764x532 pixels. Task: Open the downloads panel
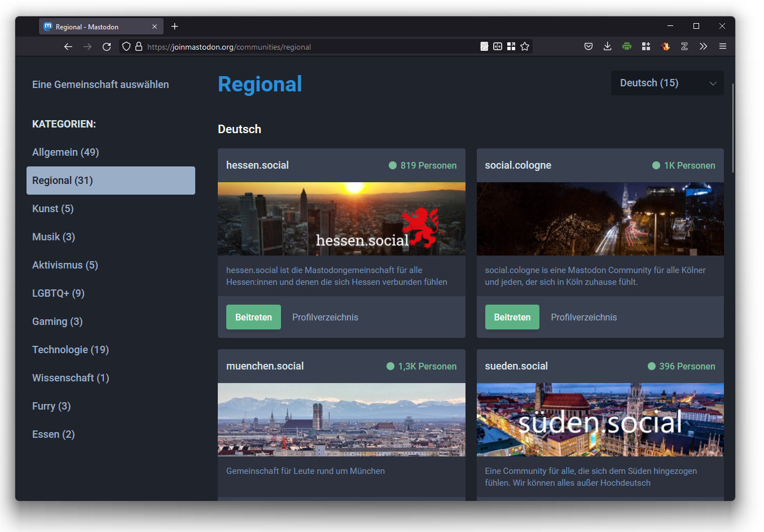click(x=608, y=46)
